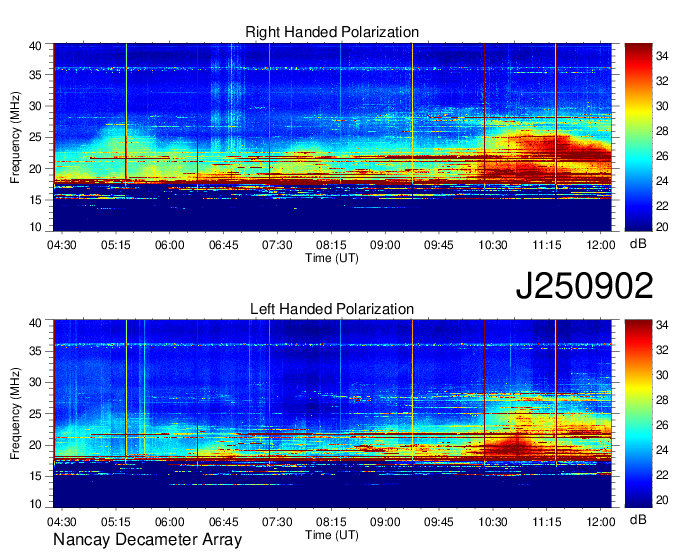Click the top plot's color scale bar
The height and width of the screenshot is (552, 680).
(x=638, y=137)
